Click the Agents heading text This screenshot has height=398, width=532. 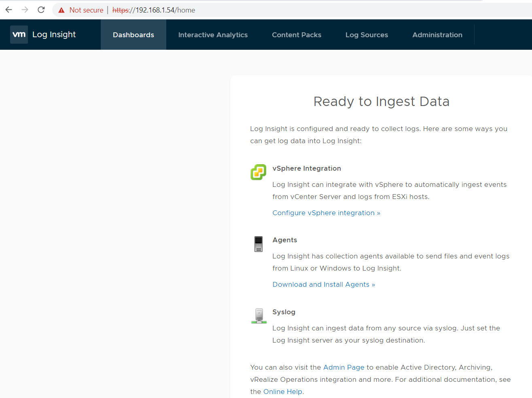coord(285,240)
